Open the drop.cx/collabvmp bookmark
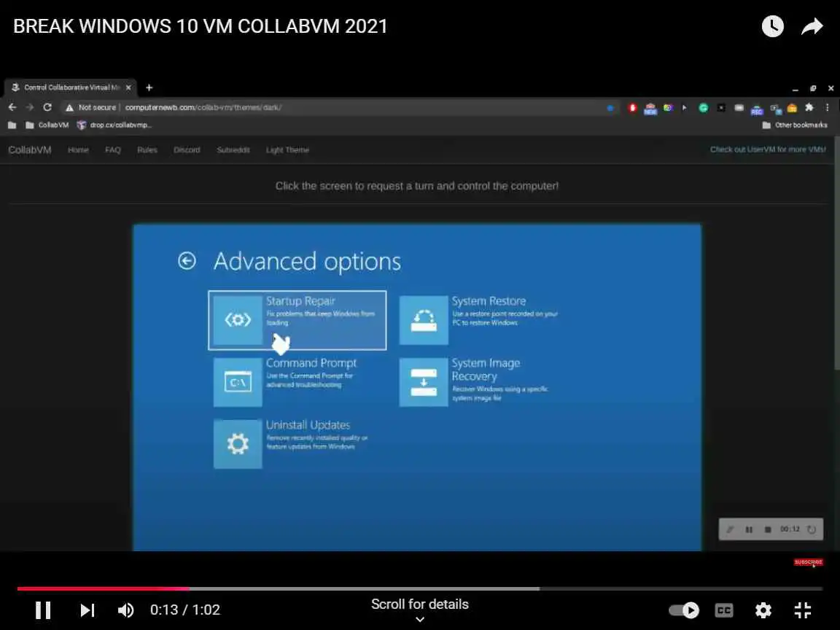840x630 pixels. click(114, 125)
